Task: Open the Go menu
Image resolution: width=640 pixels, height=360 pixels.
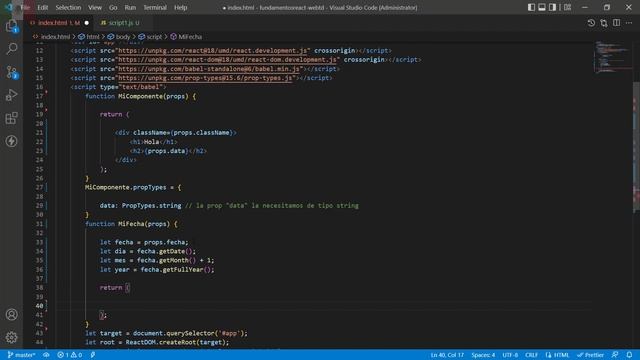Action: click(113, 7)
